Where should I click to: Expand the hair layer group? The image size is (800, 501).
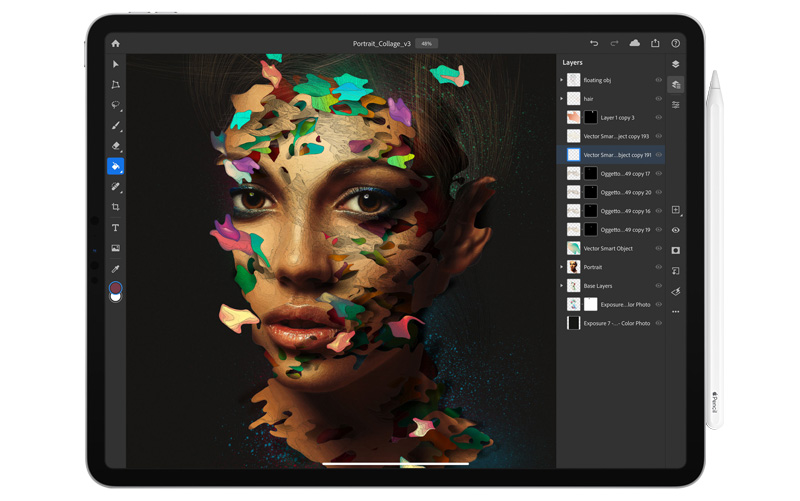pos(562,99)
